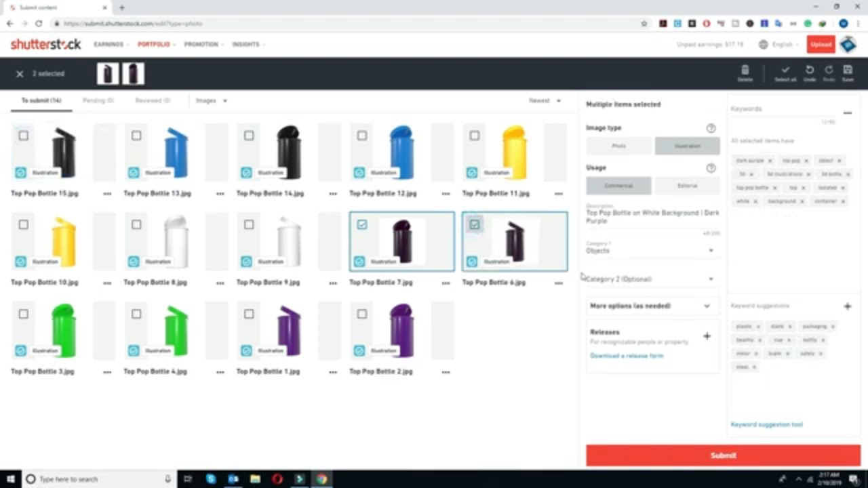Viewport: 868px width, 488px height.
Task: Check the box on Top Pop Bottle 13
Action: 136,136
